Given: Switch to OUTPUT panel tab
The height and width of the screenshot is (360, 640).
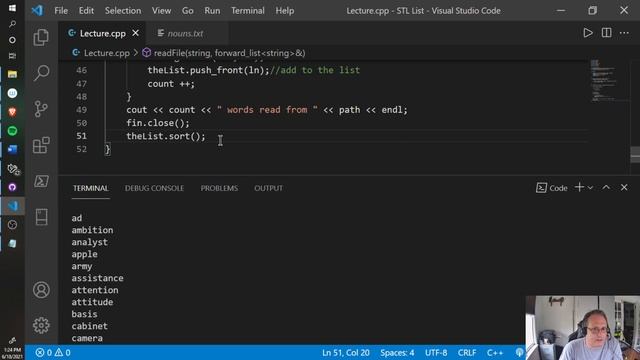Looking at the screenshot, I should [x=268, y=188].
